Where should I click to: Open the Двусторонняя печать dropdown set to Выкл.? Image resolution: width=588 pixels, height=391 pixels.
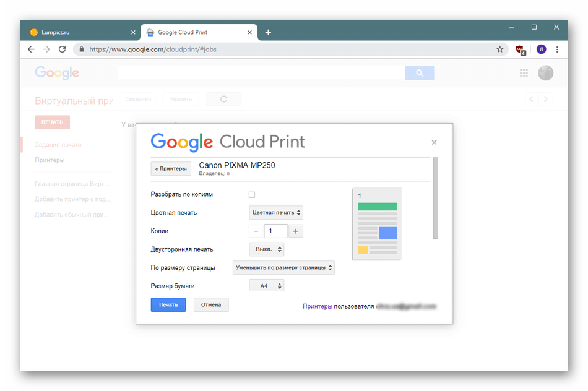(267, 249)
